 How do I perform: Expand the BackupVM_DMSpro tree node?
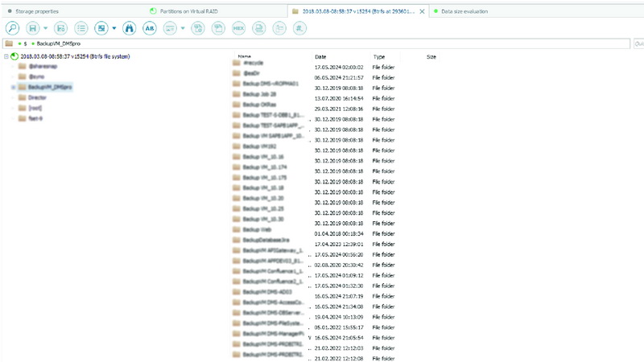click(x=13, y=88)
